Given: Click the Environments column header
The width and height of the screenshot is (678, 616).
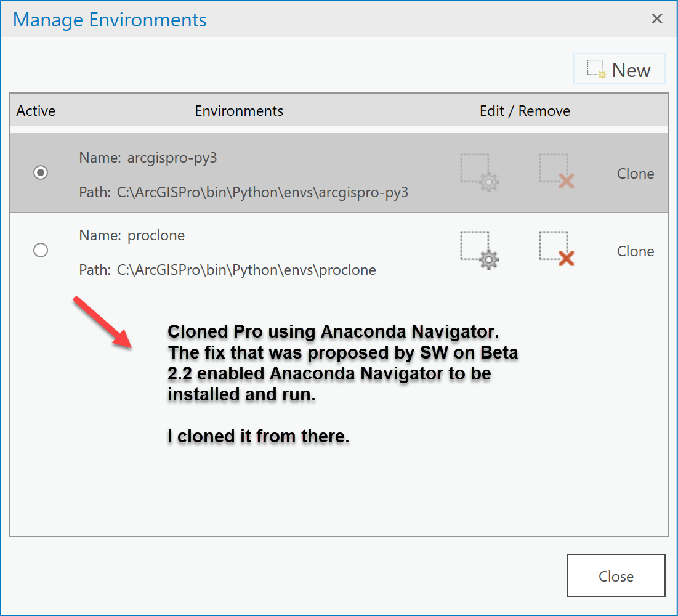Looking at the screenshot, I should click(x=239, y=111).
